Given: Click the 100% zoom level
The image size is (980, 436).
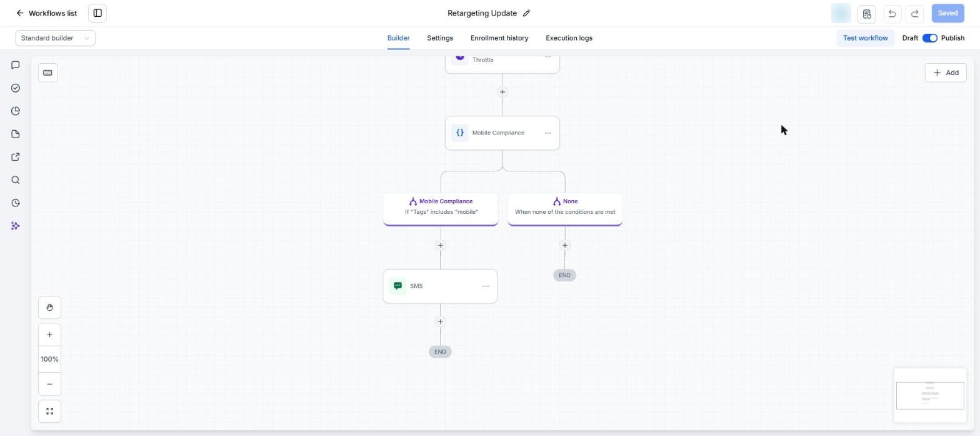Looking at the screenshot, I should point(50,359).
